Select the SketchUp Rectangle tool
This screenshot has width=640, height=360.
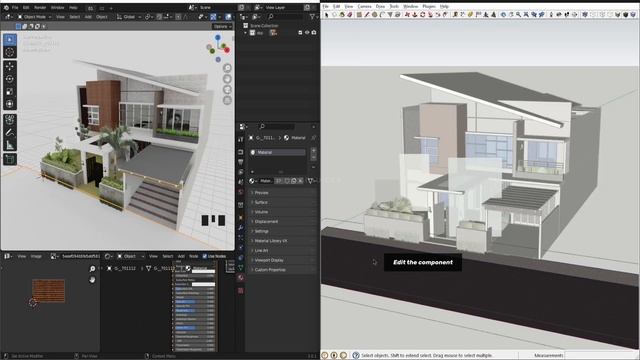coord(359,15)
